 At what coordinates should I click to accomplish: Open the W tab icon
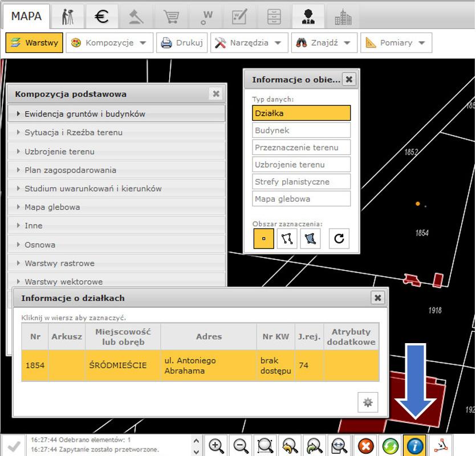click(x=206, y=17)
